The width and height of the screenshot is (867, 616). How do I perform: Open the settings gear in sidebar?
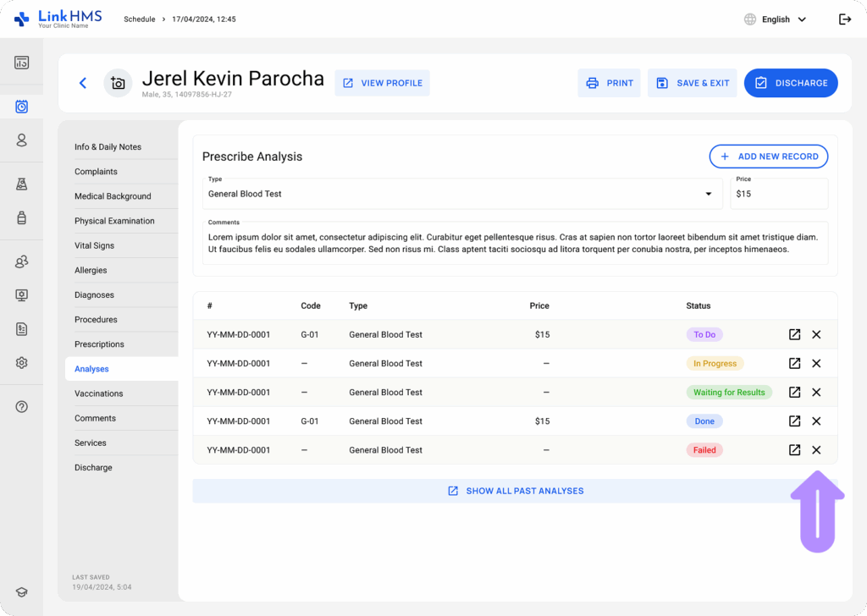pos(22,362)
